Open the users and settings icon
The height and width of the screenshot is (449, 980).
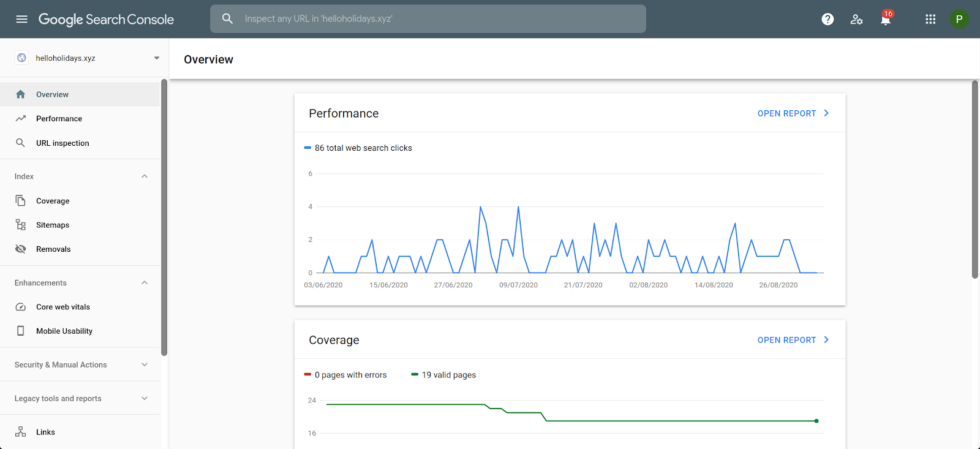pos(856,19)
